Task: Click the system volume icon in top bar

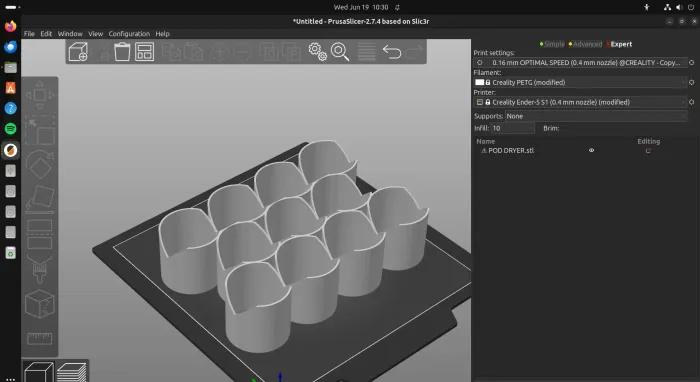Action: [x=679, y=7]
